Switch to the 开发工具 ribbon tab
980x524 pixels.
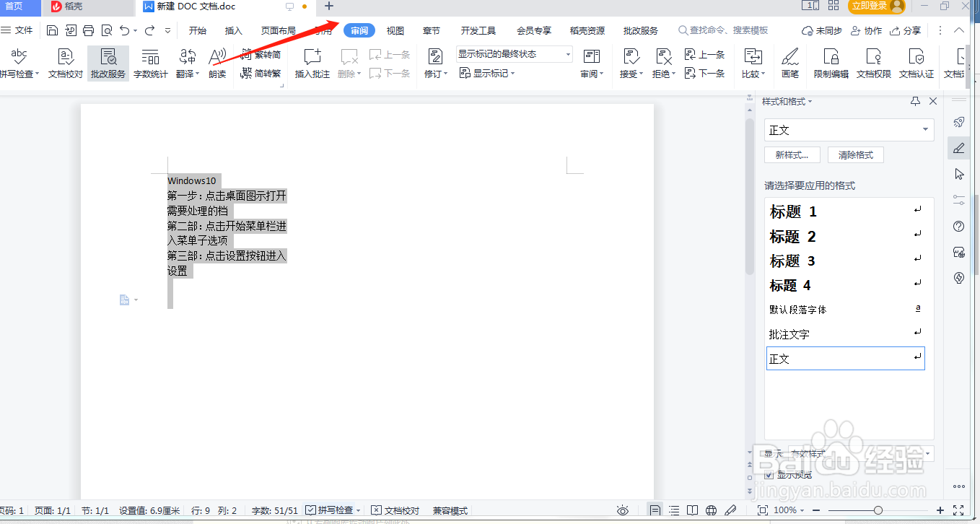477,30
